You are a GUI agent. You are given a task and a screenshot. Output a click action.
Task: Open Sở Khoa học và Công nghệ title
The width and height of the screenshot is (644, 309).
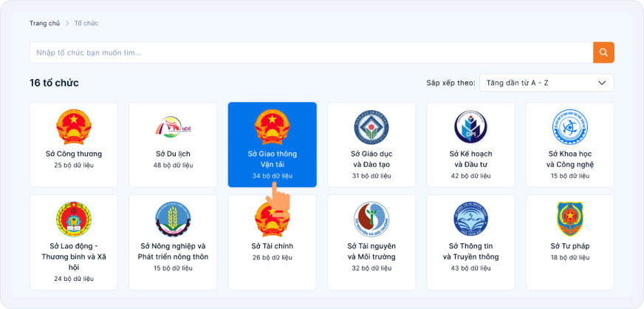click(570, 160)
